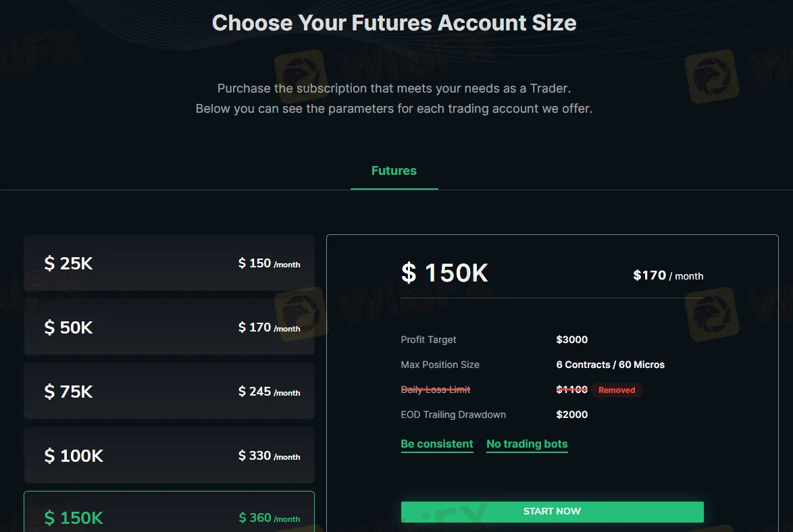Screen dimensions: 793x532
Task: Choose the $50K account option
Action: (169, 327)
